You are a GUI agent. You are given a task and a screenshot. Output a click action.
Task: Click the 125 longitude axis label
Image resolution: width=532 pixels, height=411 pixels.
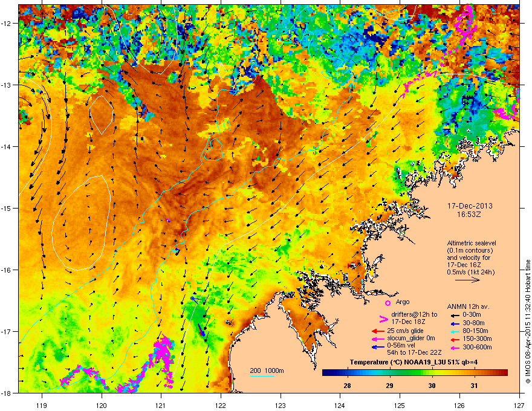[400, 406]
